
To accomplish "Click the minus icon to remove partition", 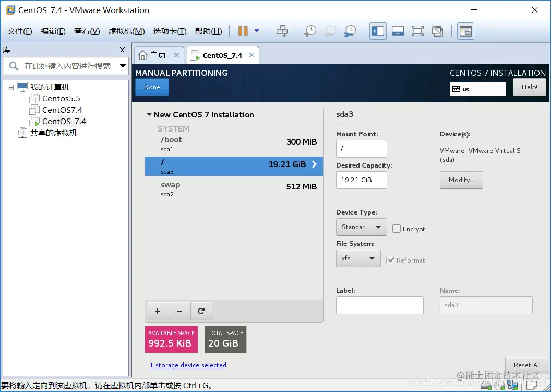I will 179,311.
